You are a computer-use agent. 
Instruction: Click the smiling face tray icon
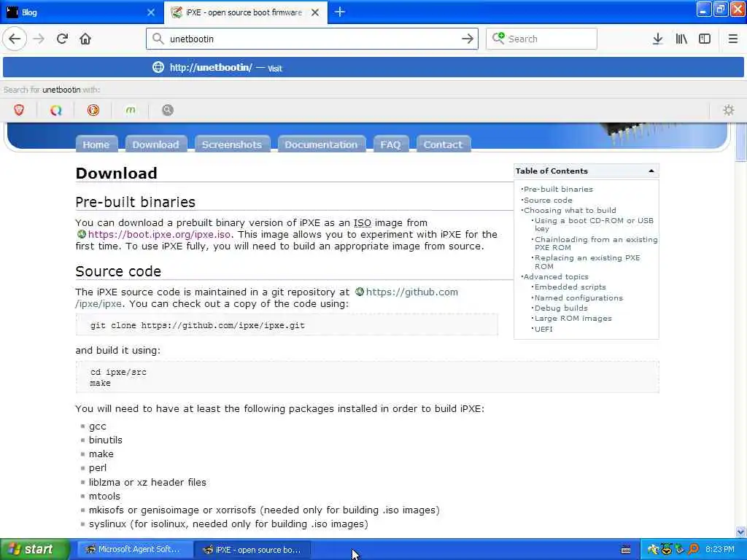point(666,550)
